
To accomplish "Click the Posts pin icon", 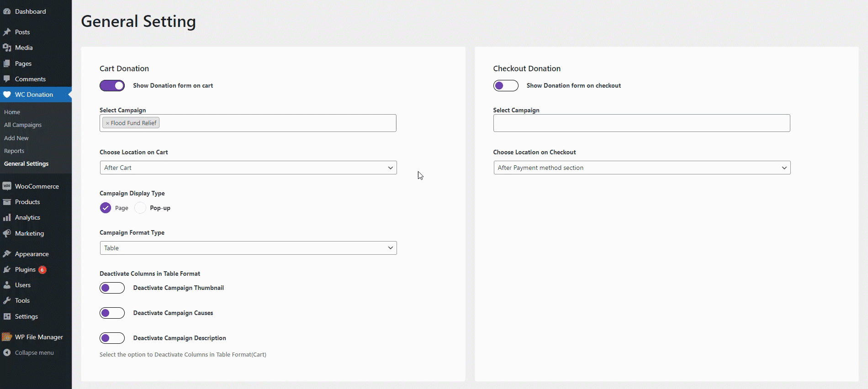I will 7,32.
